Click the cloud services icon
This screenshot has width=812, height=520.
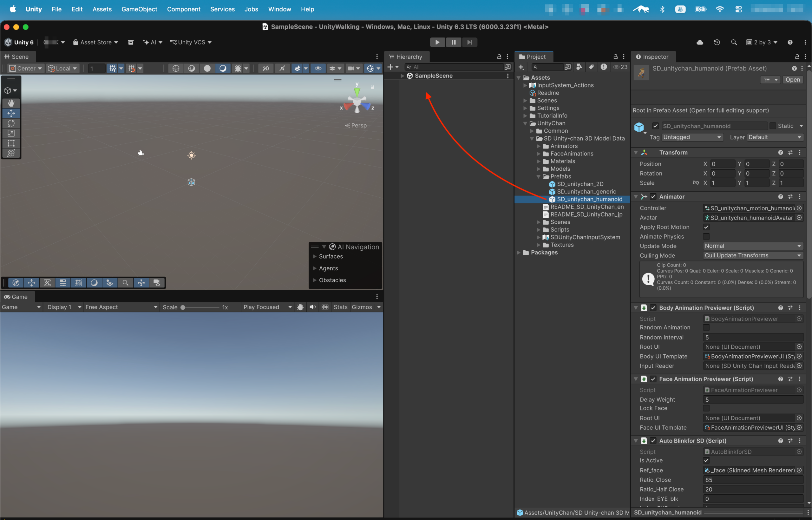coord(700,42)
